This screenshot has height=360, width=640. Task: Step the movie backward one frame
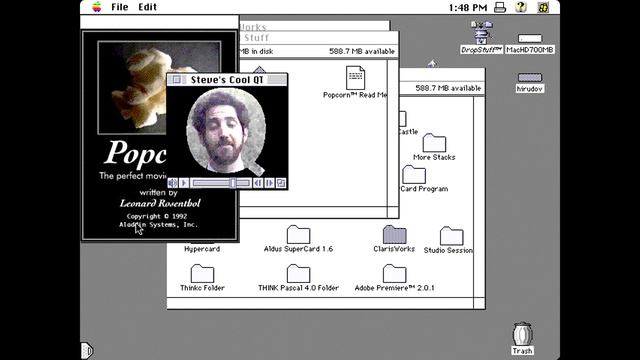[258, 183]
